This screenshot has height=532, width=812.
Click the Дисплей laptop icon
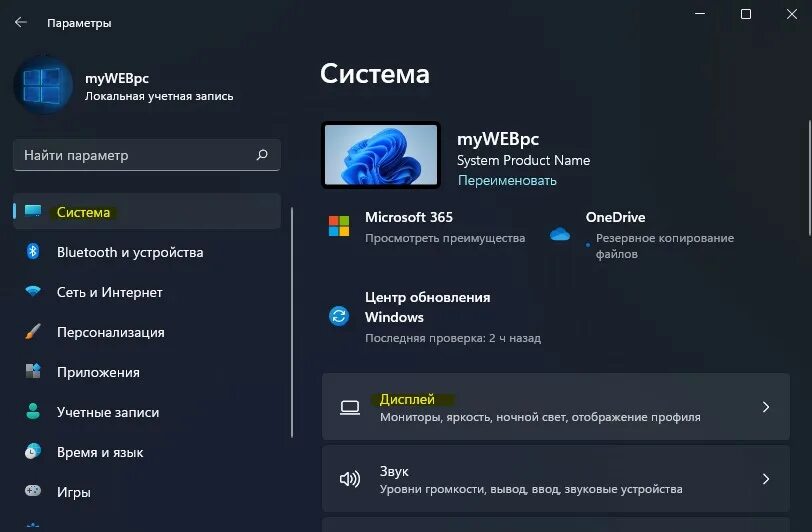(x=350, y=408)
